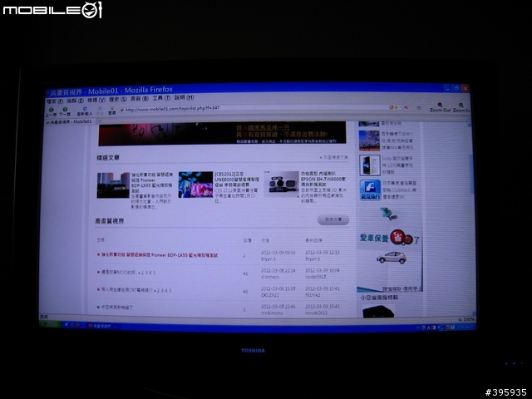Open the 工具 (T) menu

(x=161, y=98)
